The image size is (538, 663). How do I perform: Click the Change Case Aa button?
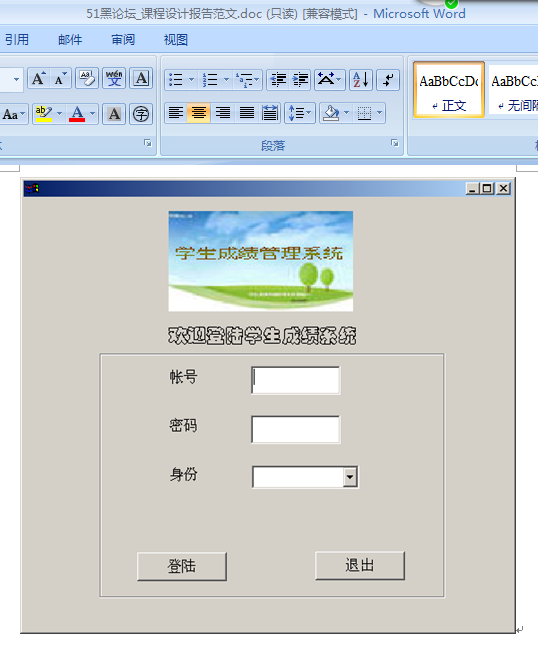click(14, 114)
